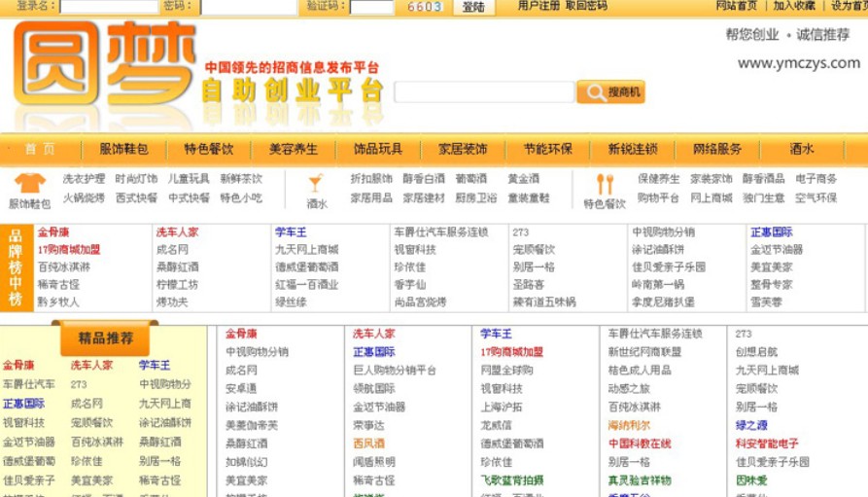Open the 用户注册 registration link
This screenshot has width=868, height=497.
[x=538, y=6]
